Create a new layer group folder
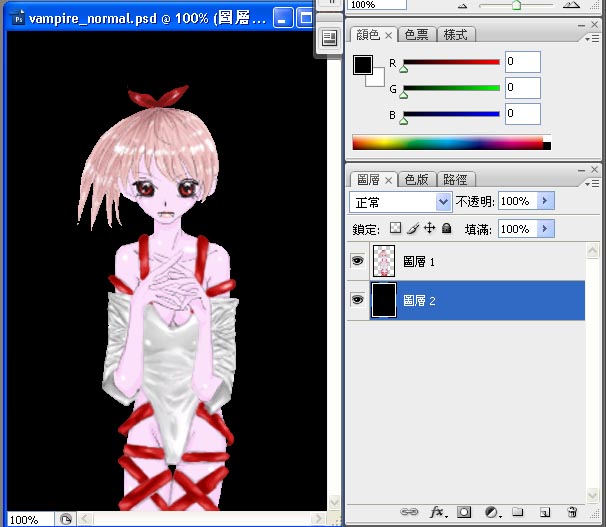The height and width of the screenshot is (527, 606). coord(517,512)
